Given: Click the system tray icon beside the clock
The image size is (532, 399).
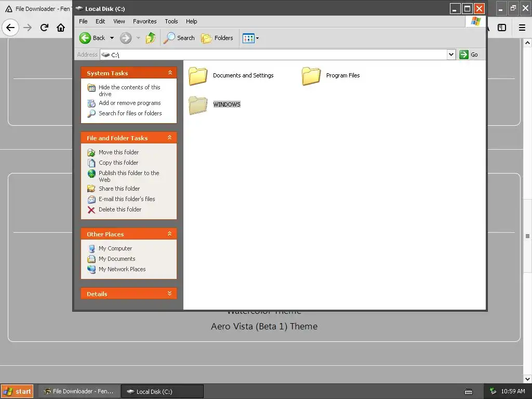Looking at the screenshot, I should pos(493,391).
